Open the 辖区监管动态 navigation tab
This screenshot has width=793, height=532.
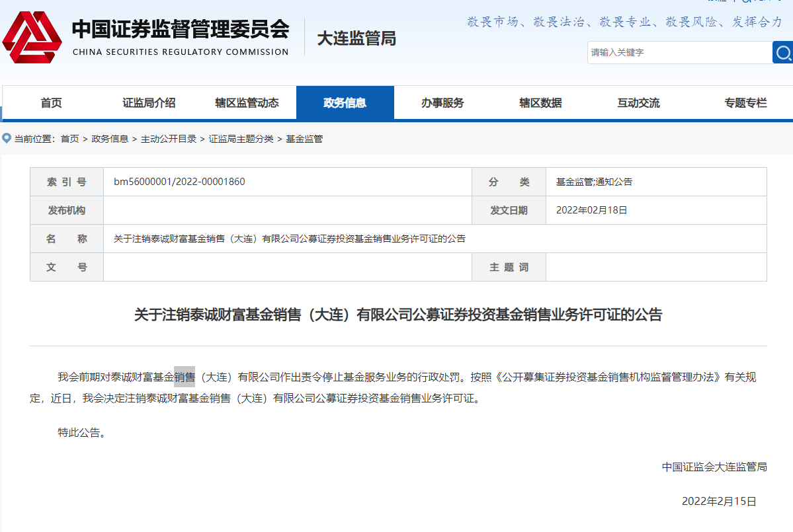pyautogui.click(x=247, y=103)
